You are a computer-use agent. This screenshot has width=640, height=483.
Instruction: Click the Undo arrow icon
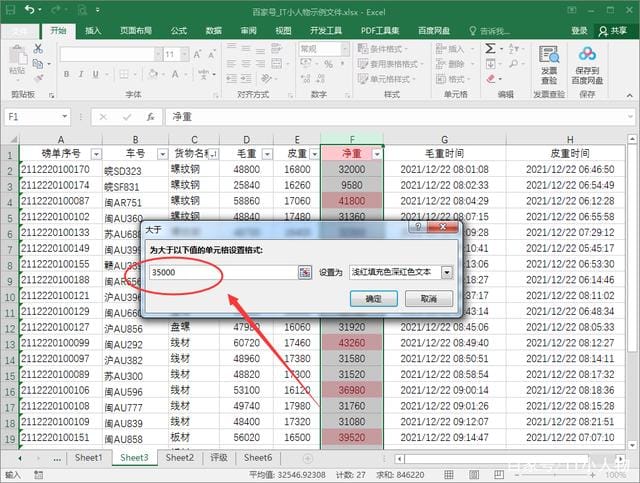tap(30, 11)
